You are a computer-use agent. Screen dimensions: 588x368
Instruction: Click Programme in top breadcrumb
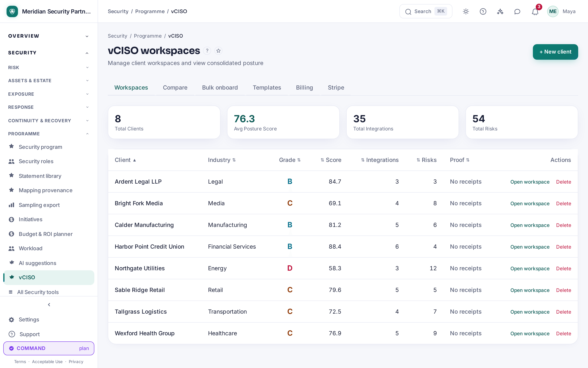pos(150,11)
